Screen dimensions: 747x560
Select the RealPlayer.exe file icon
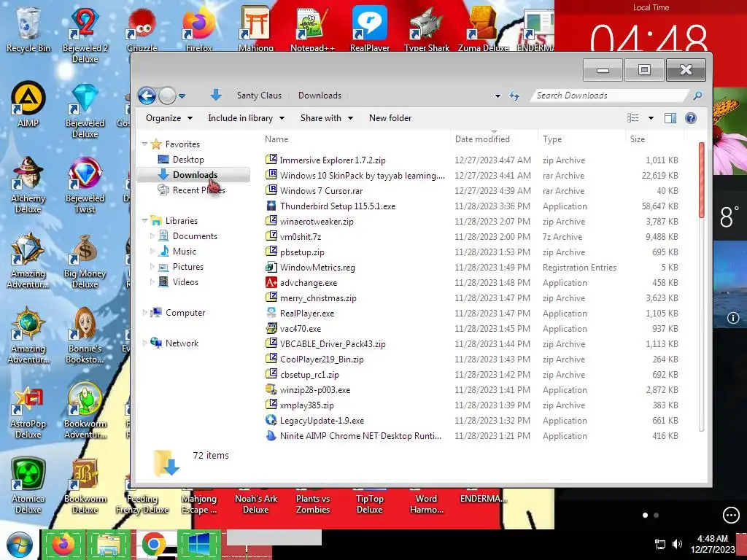[x=271, y=313]
